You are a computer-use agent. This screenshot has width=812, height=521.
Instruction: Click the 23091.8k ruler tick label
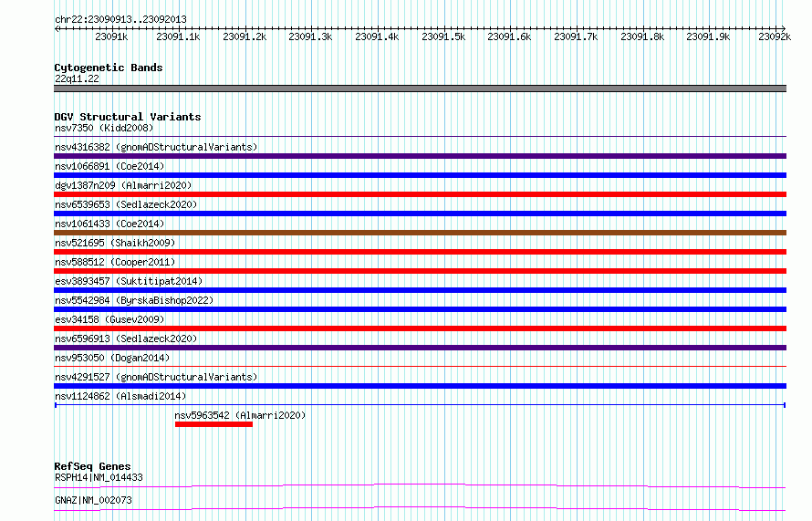point(642,36)
